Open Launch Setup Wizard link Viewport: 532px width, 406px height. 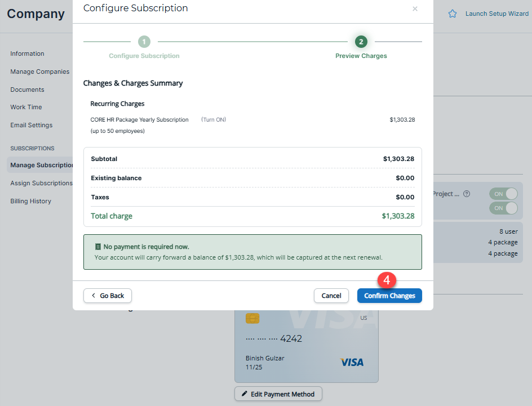(x=496, y=14)
